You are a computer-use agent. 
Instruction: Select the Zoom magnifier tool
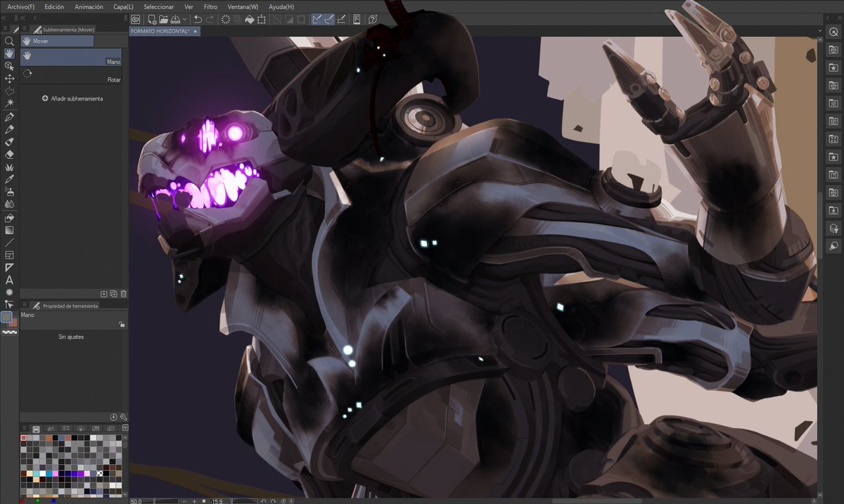tap(10, 41)
